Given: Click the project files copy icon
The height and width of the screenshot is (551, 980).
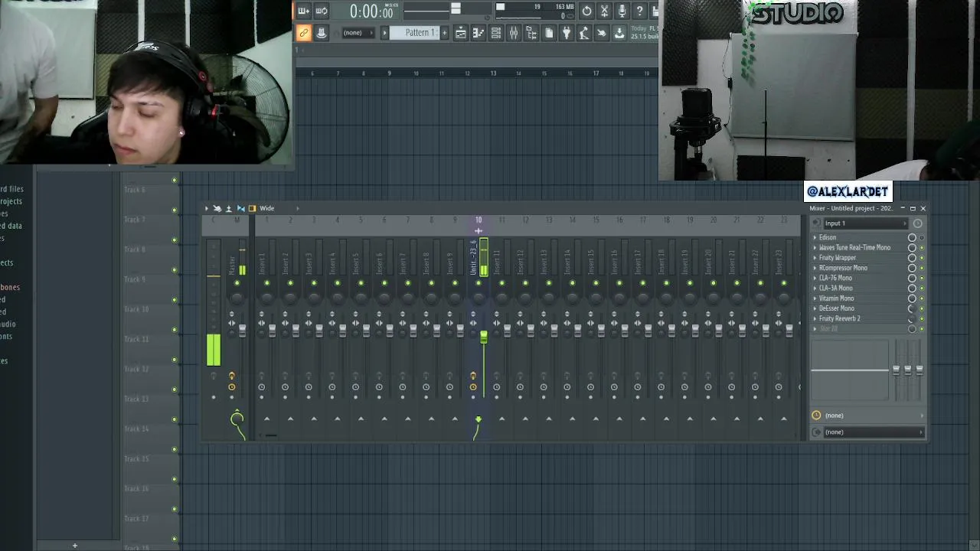Looking at the screenshot, I should click(x=549, y=33).
